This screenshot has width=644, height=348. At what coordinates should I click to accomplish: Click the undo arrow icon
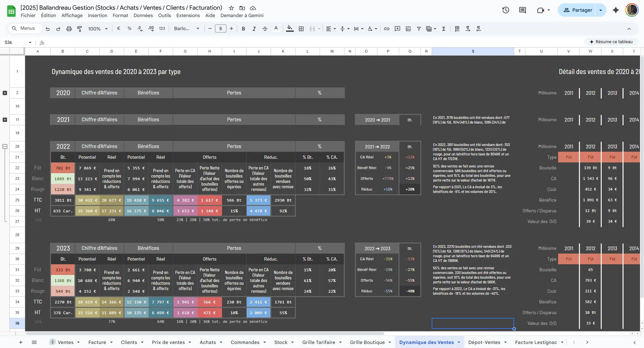pos(48,29)
